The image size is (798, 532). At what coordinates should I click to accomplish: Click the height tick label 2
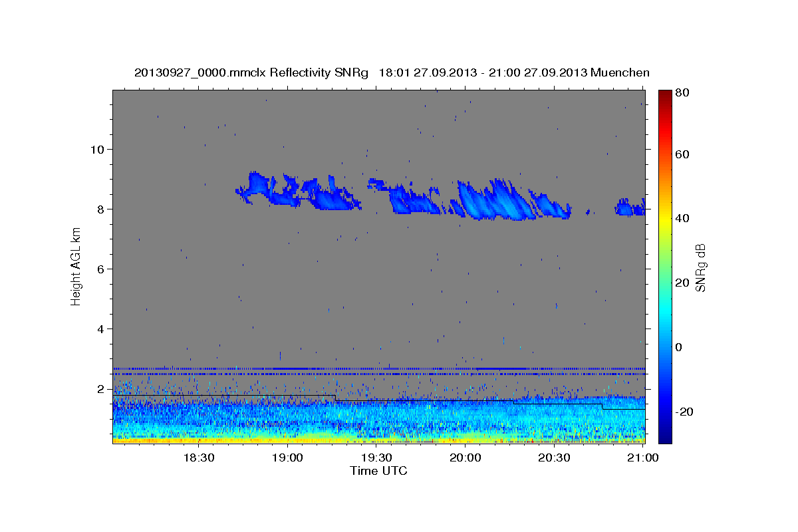101,388
